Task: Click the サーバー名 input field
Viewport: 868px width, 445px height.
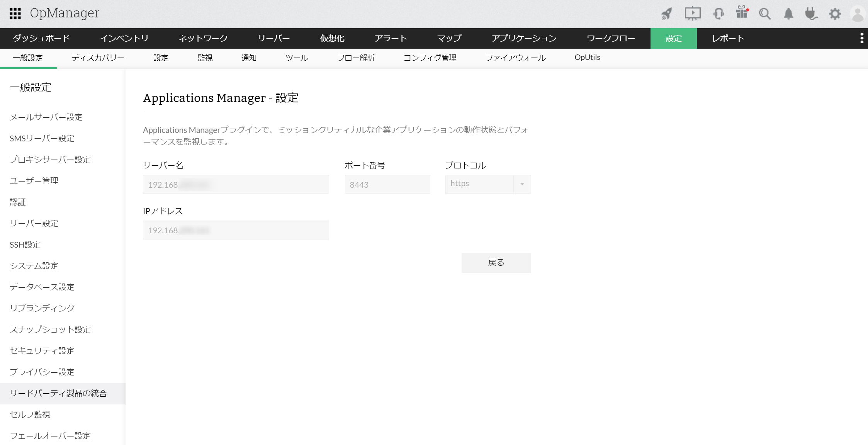Action: 236,185
